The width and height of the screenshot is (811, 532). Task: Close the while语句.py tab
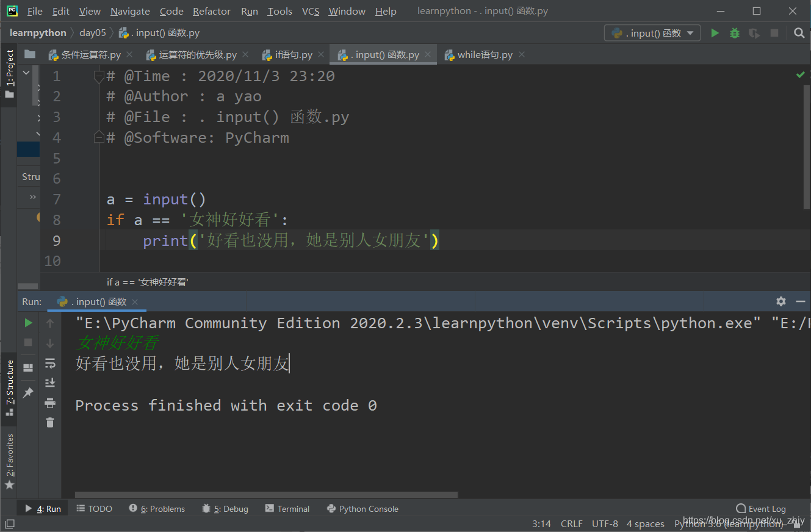[x=522, y=54]
